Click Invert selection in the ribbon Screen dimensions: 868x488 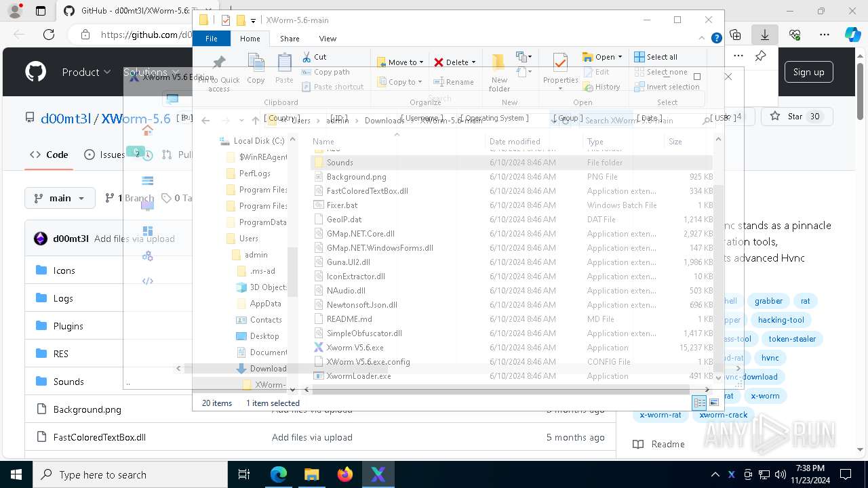tap(667, 87)
